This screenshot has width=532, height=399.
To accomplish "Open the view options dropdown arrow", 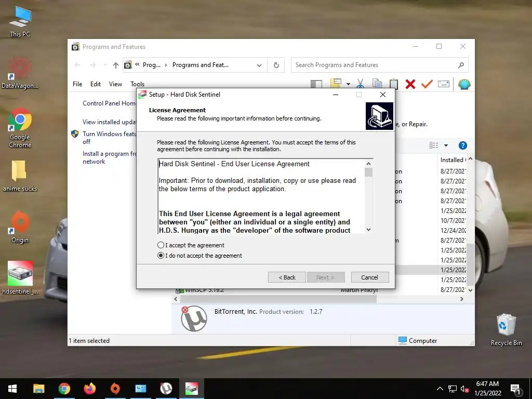I will pos(446,145).
